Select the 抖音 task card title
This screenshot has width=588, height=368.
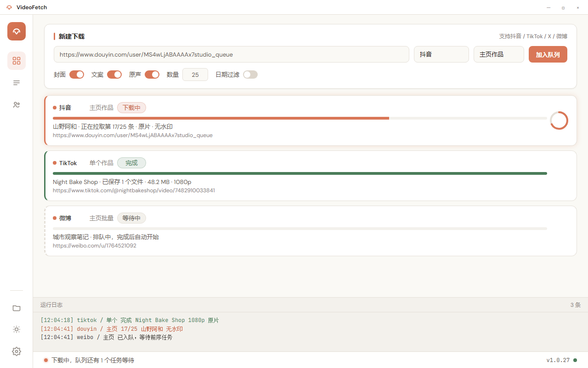[65, 108]
